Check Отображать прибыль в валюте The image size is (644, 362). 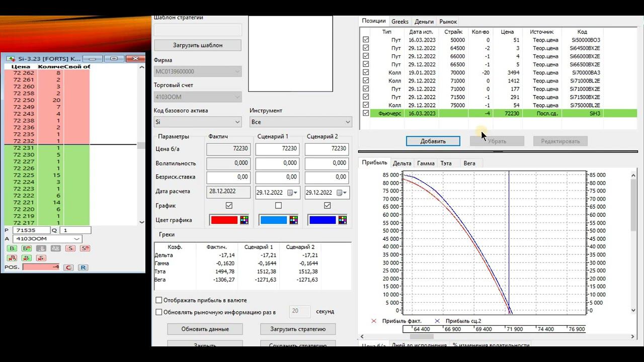point(159,300)
